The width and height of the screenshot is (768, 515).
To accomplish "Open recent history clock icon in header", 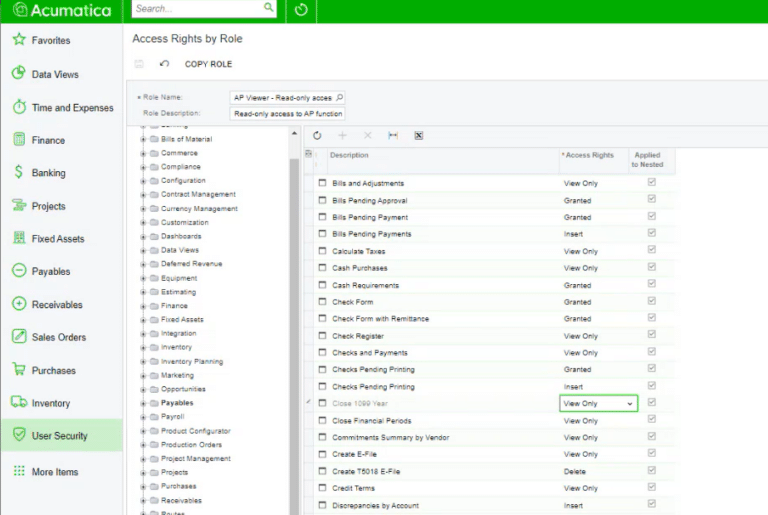I will point(301,10).
